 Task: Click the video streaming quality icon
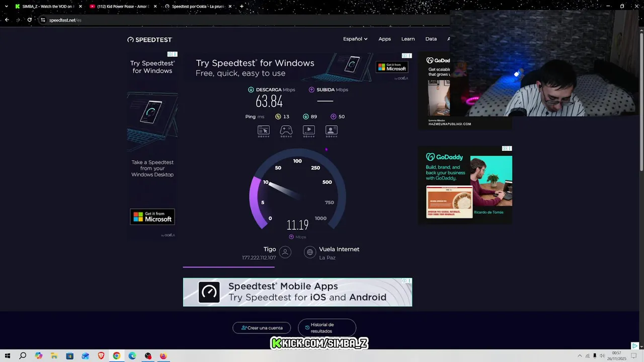[x=309, y=130]
